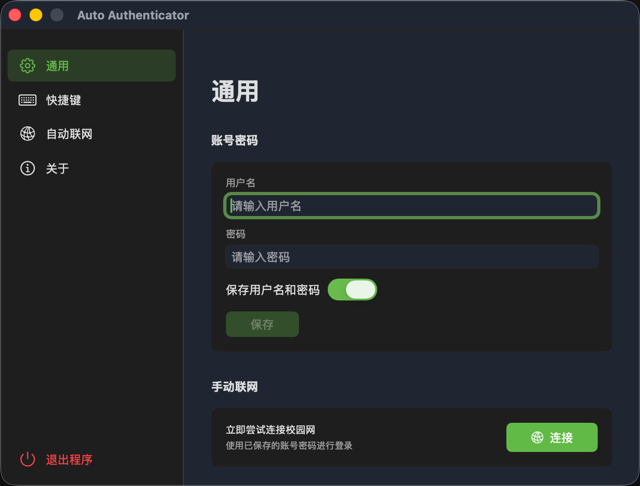Image resolution: width=640 pixels, height=486 pixels.
Task: Click the power icon beside 退出程序
Action: (x=27, y=459)
